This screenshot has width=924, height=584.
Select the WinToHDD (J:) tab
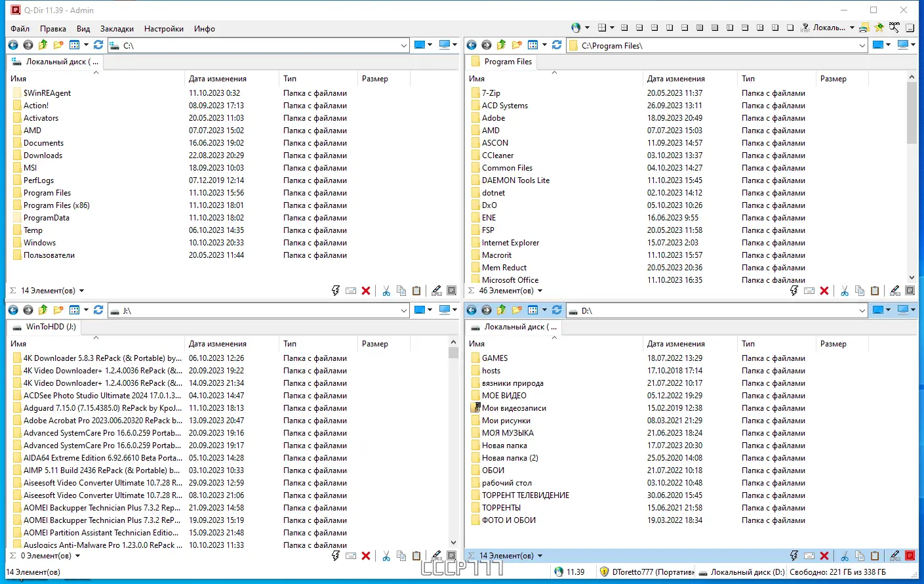pyautogui.click(x=45, y=327)
